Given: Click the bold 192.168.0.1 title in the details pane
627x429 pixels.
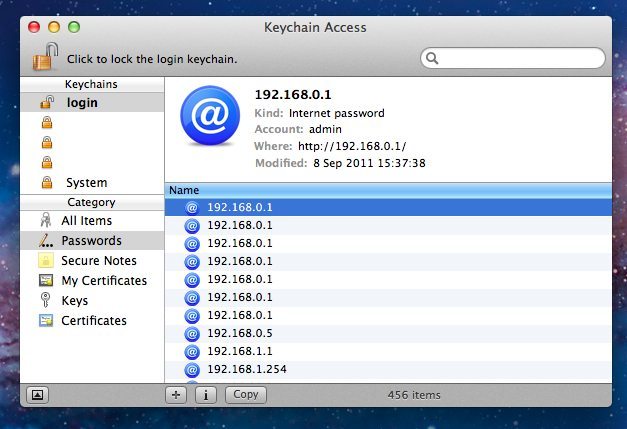Looking at the screenshot, I should pos(293,95).
